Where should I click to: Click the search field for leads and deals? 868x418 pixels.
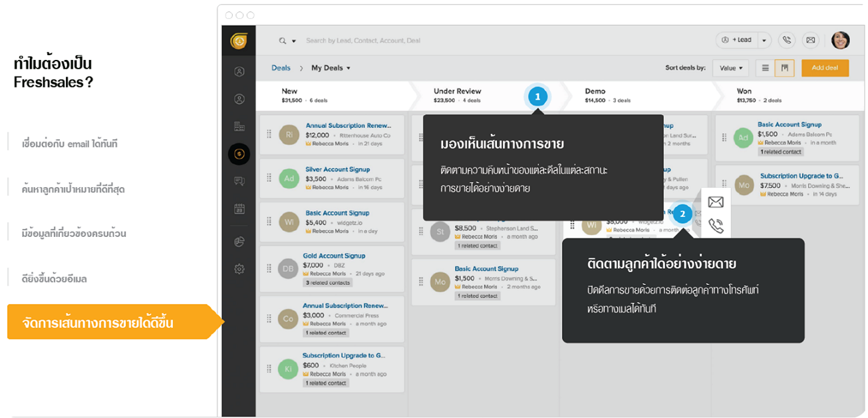362,41
